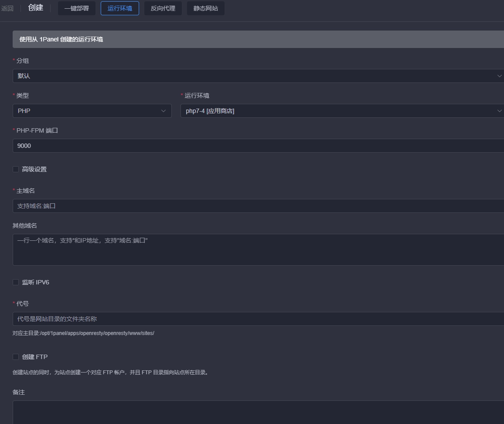Open the 类型 dropdown showing PHP
504x424 pixels.
87,111
